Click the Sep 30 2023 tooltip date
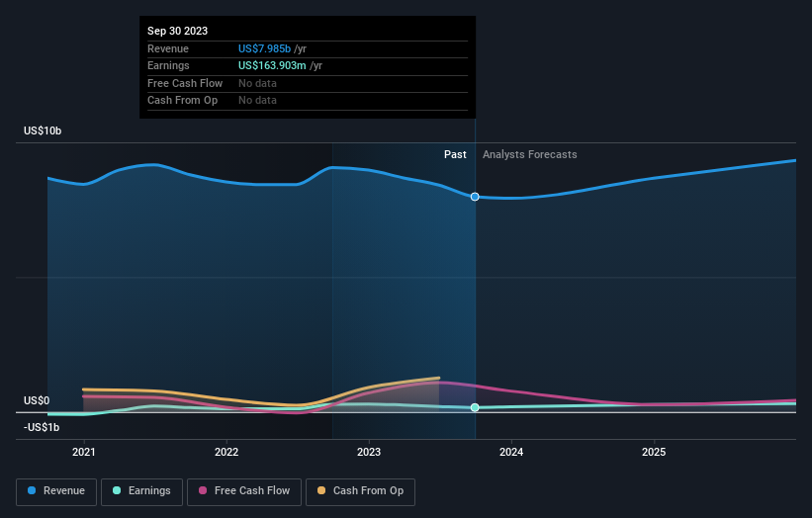This screenshot has height=518, width=812. click(178, 31)
